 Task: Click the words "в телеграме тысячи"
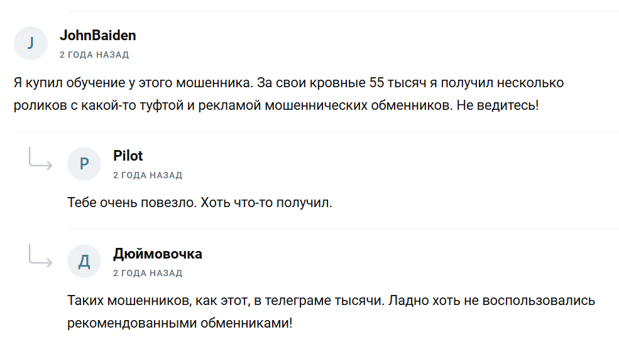317,301
